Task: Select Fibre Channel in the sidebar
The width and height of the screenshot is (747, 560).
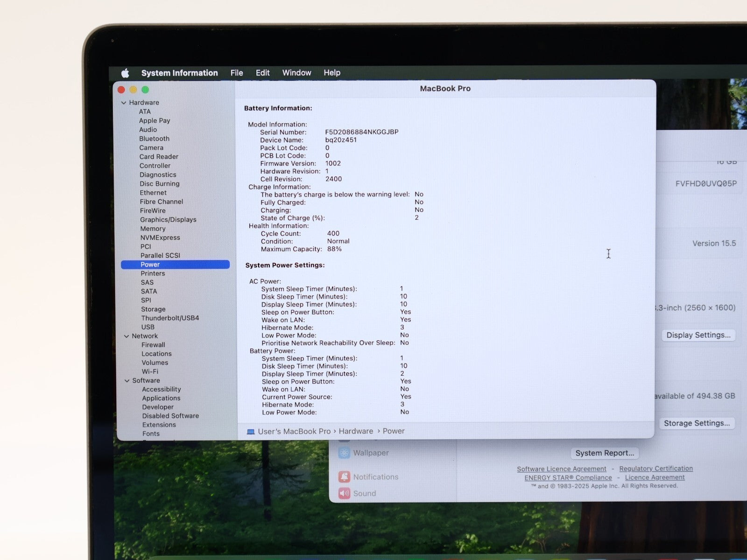Action: tap(162, 202)
